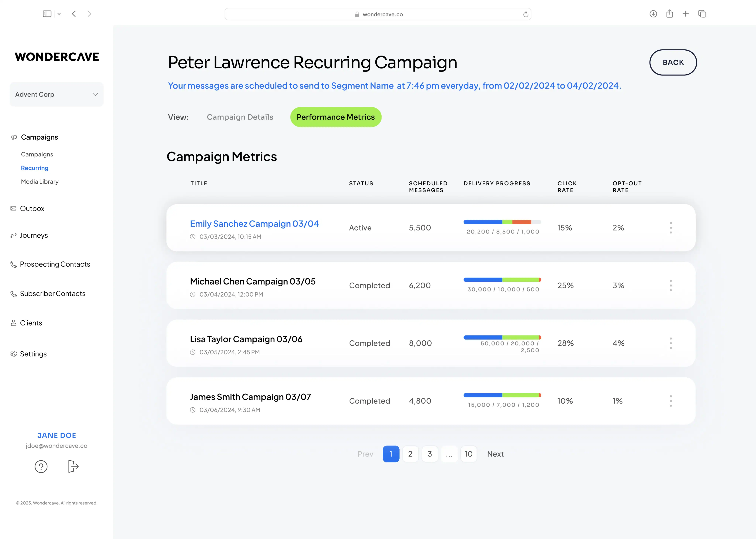Screen dimensions: 756x539
Task: Switch to Campaign Details view
Action: (x=240, y=117)
